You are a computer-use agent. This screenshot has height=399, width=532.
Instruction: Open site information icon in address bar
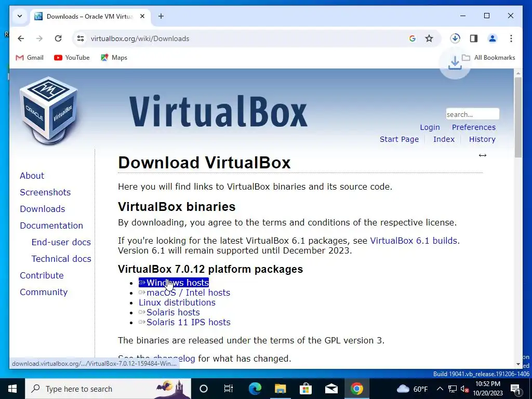[81, 38]
